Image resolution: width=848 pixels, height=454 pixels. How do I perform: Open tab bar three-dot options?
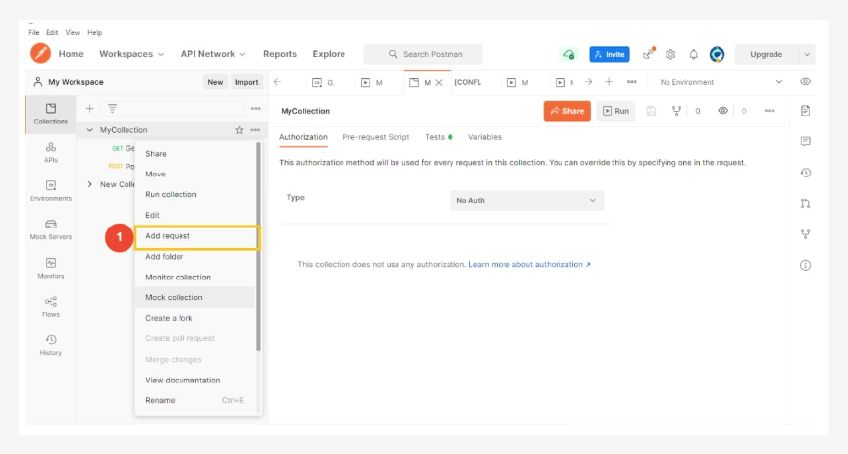pyautogui.click(x=632, y=82)
